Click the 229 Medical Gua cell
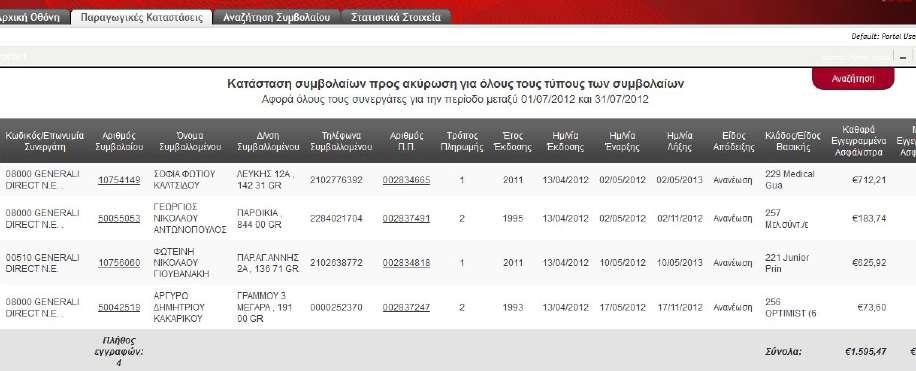The height and width of the screenshot is (371, 916). (790, 180)
